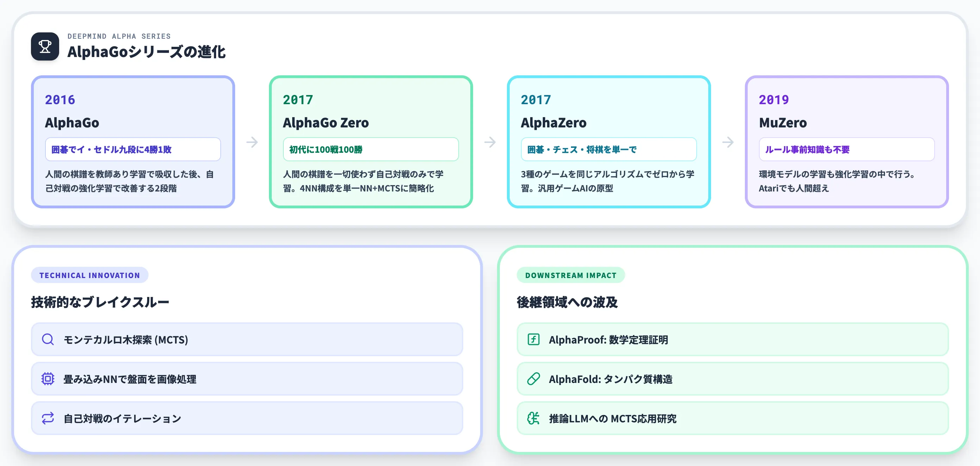This screenshot has height=466, width=980.
Task: Open the 自己対戦のイテレーション row
Action: coord(247,418)
